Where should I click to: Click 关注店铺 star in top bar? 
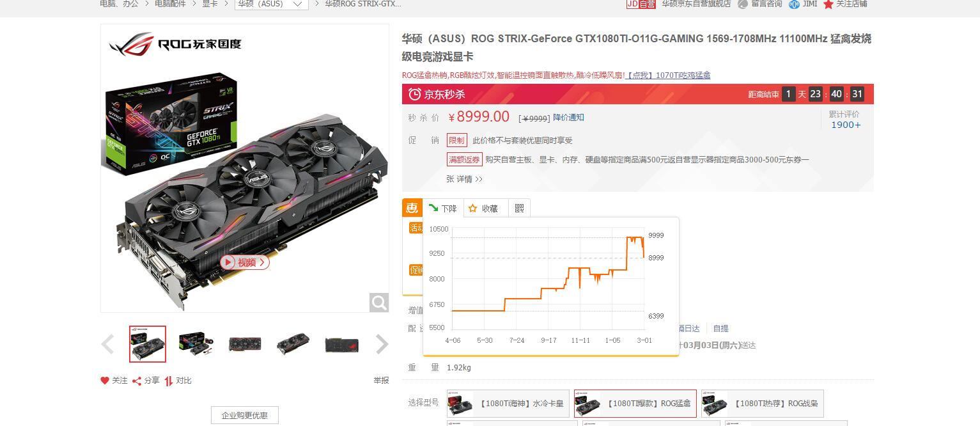coord(828,4)
